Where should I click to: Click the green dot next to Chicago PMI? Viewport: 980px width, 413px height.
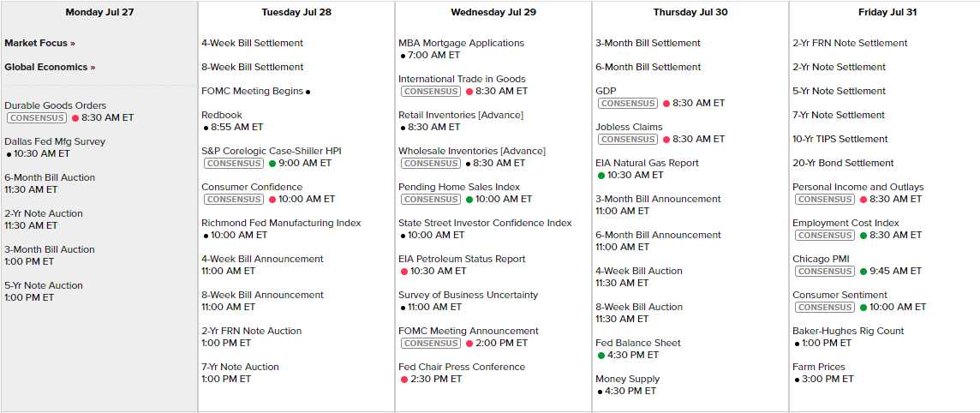(x=863, y=272)
